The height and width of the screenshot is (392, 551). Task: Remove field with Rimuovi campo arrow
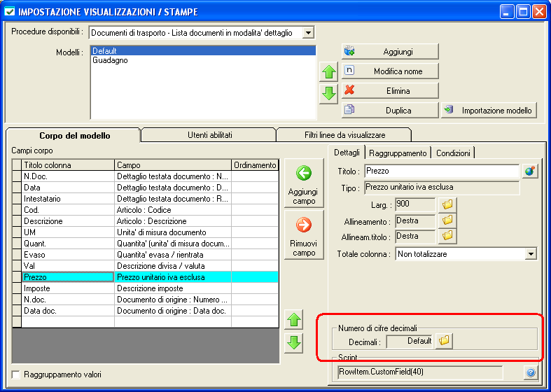[304, 234]
